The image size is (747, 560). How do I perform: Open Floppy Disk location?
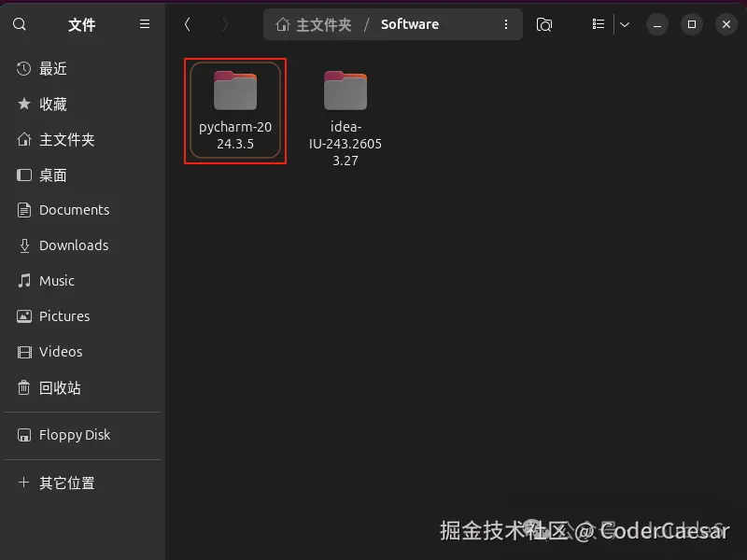(82, 435)
